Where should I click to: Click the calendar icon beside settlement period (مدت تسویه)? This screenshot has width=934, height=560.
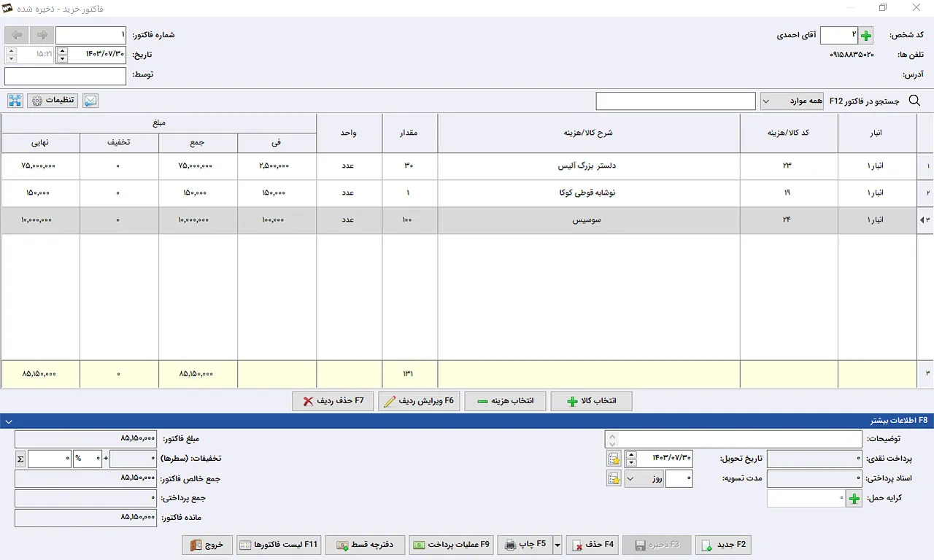coord(614,478)
